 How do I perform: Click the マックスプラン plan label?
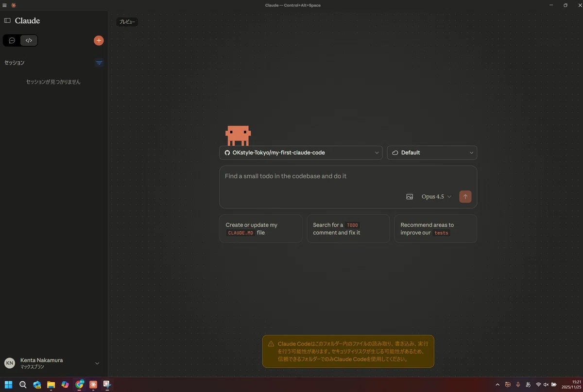32,367
